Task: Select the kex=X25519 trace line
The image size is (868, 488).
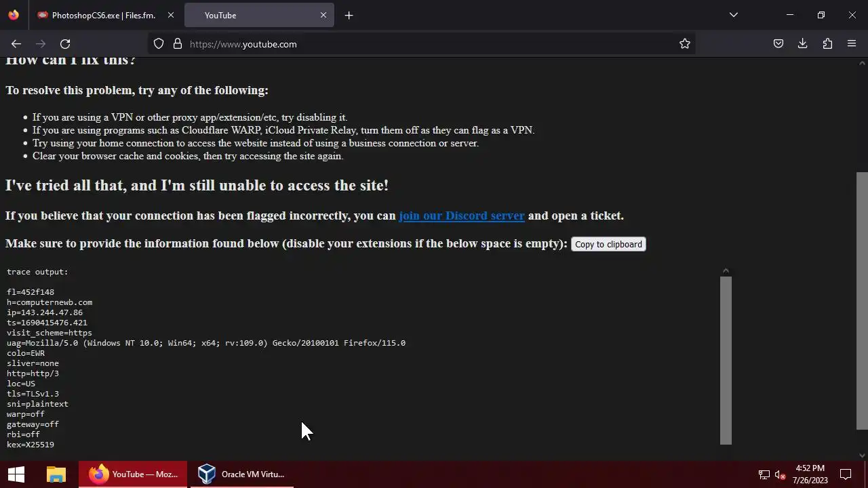Action: tap(31, 445)
